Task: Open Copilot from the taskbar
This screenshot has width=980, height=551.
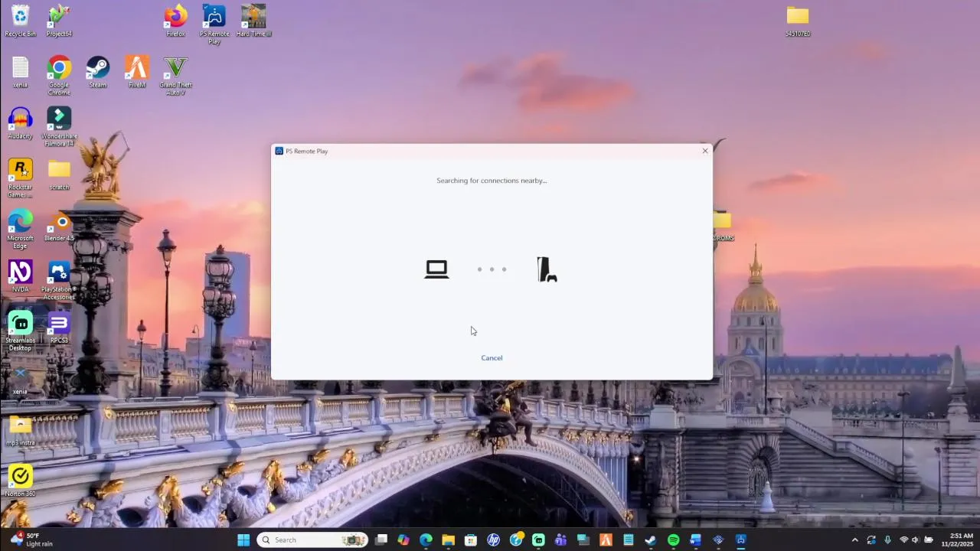Action: pos(403,540)
